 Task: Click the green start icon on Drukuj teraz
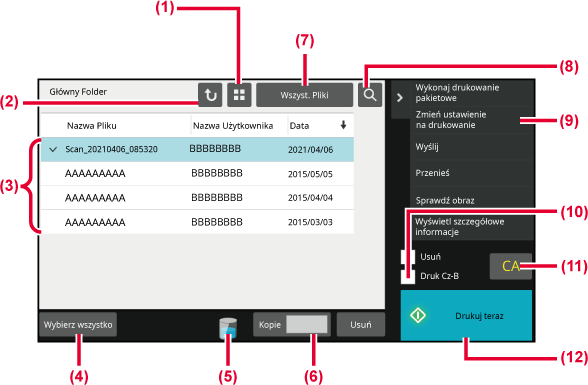point(418,315)
